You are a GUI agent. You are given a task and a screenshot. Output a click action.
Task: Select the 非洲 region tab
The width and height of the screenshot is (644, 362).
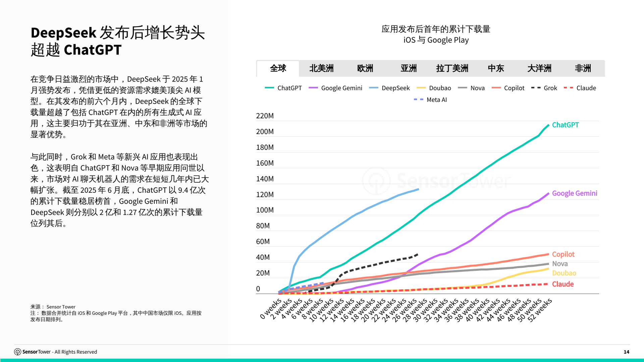click(x=583, y=68)
